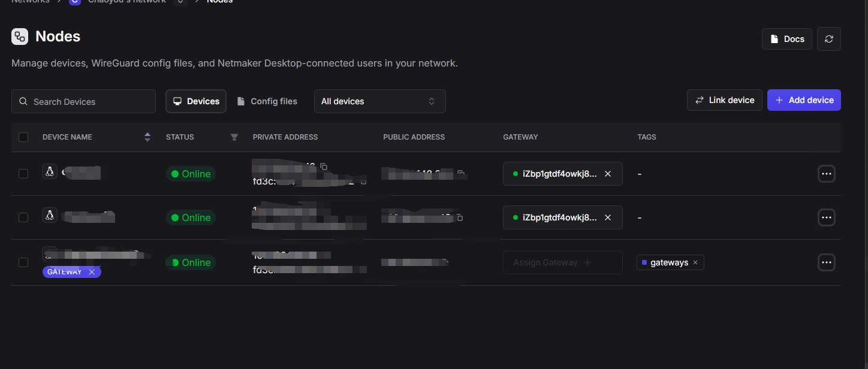Tick the checkbox for the gateway device row
This screenshot has width=868, height=369.
(23, 262)
